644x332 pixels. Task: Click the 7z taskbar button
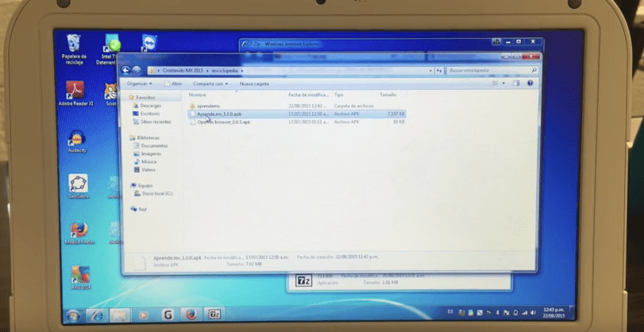click(x=214, y=315)
